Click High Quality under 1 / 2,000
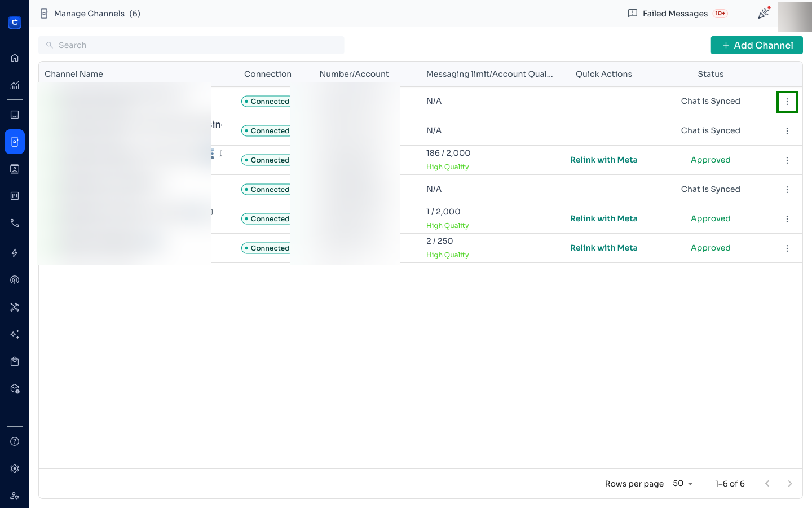The height and width of the screenshot is (508, 812). [x=448, y=226]
